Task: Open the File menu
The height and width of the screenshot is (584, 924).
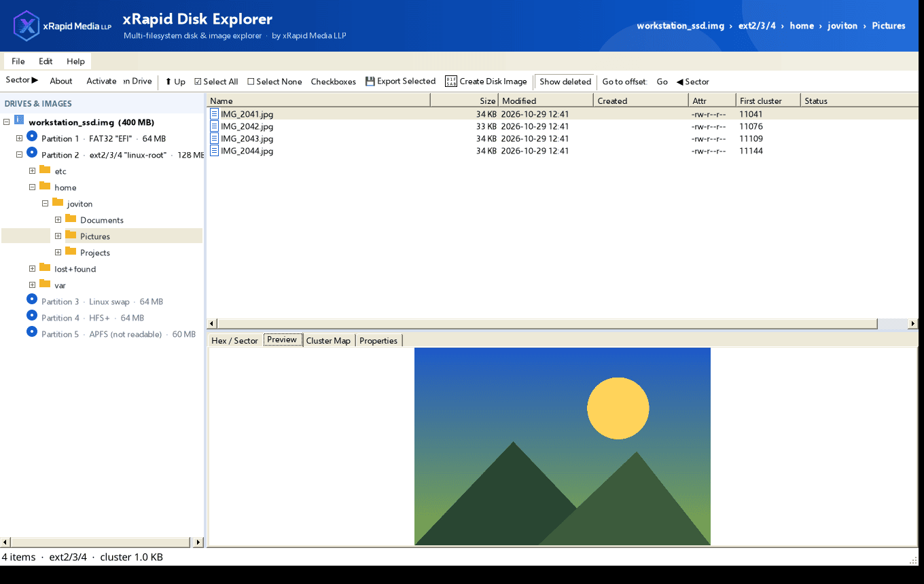Action: [18, 61]
